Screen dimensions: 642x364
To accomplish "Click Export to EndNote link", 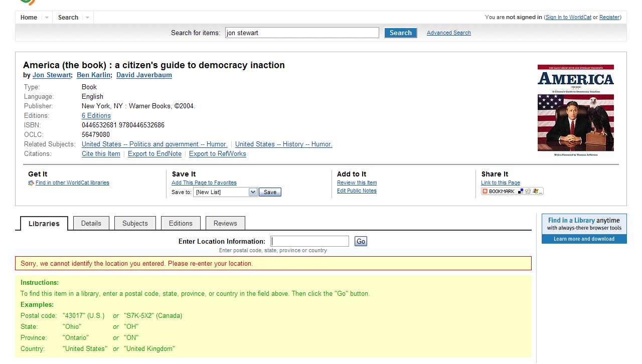I will tap(154, 154).
